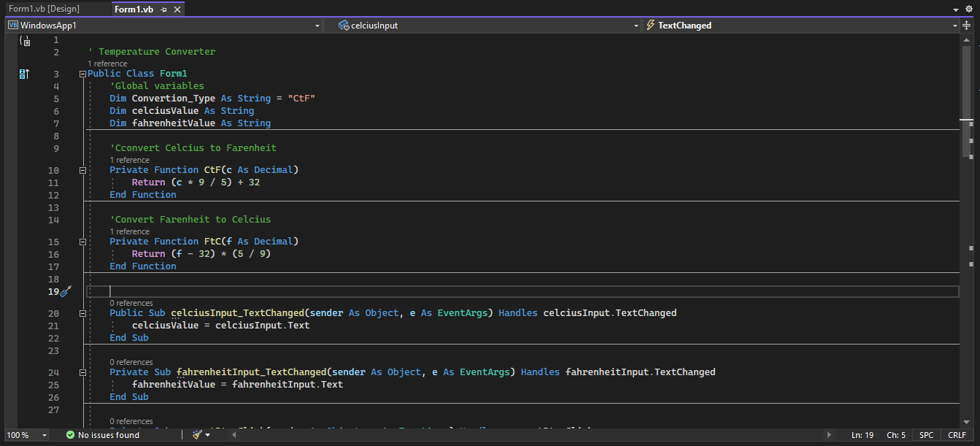
Task: Click 'Cconvert Celcius to Farenheit' comment
Action: click(193, 148)
